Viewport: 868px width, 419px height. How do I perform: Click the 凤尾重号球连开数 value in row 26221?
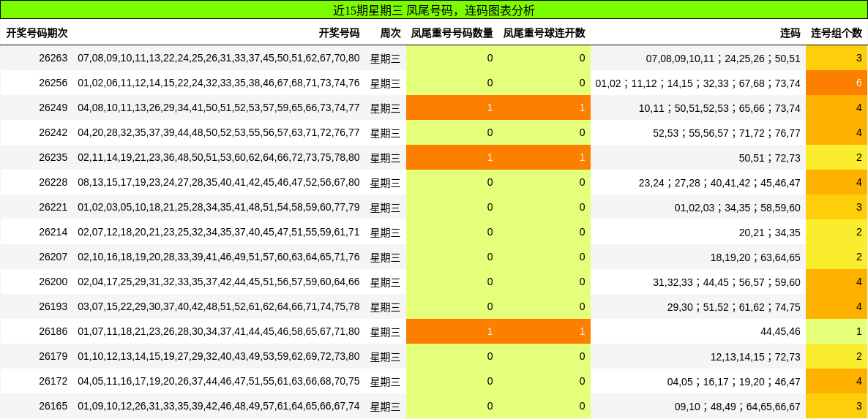click(x=582, y=207)
